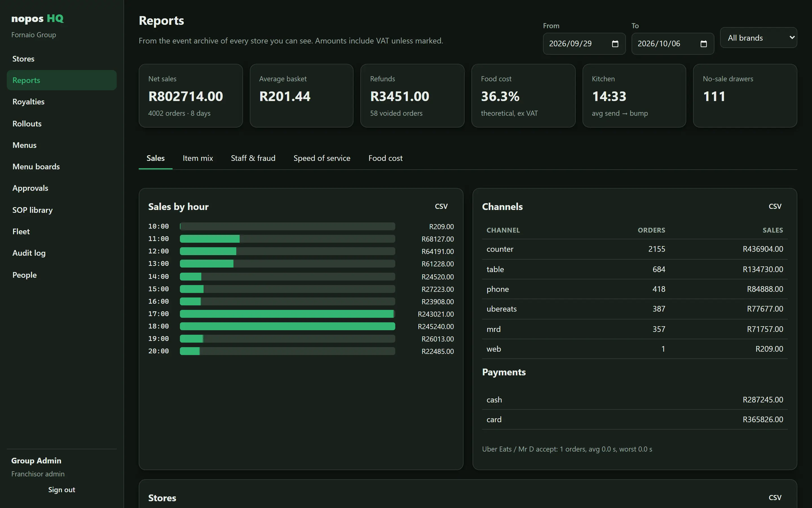Click the Average basket R201.44 card
Viewport: 812px width, 508px height.
pyautogui.click(x=301, y=96)
